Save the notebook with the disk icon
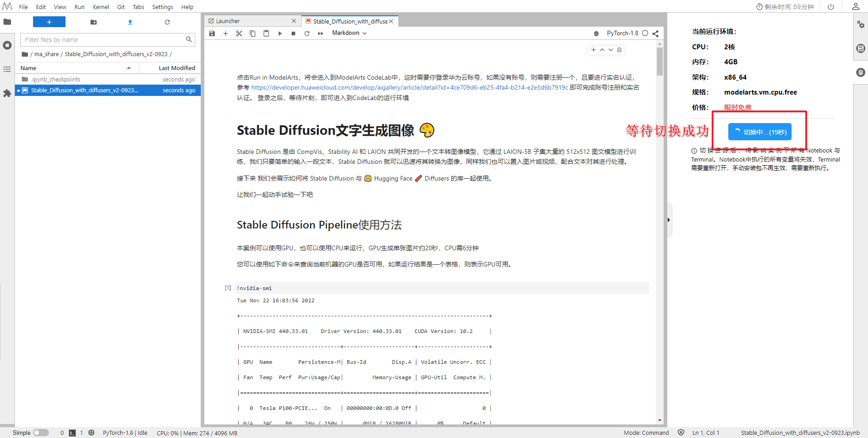Screen dimensions: 868x438 click(x=212, y=33)
